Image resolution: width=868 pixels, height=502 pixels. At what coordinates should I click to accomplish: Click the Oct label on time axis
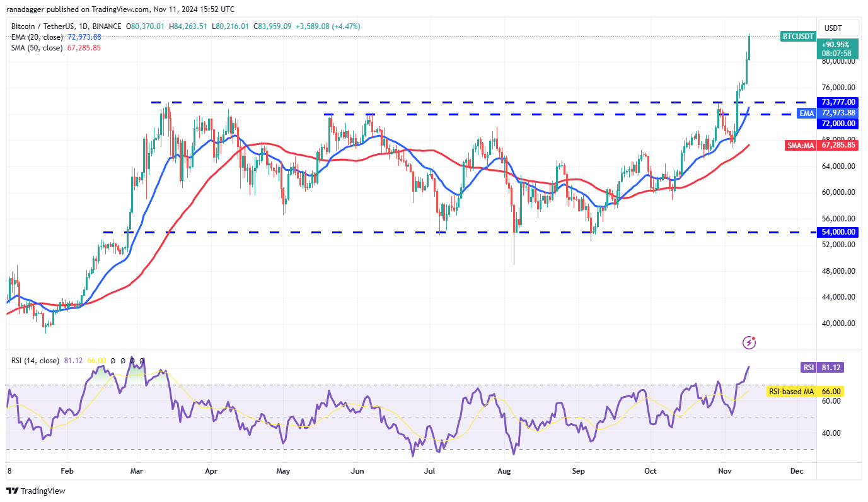[x=651, y=471]
